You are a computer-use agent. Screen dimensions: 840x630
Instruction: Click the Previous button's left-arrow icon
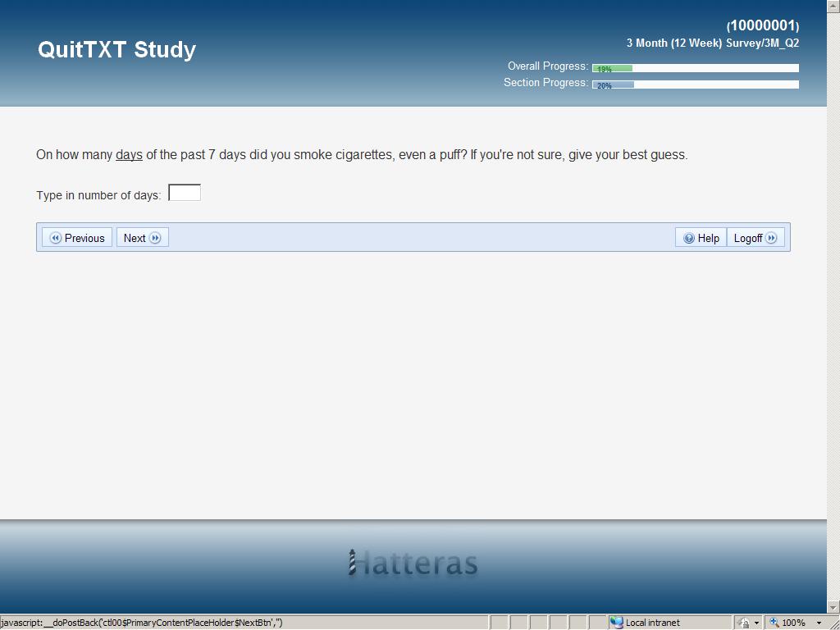56,238
